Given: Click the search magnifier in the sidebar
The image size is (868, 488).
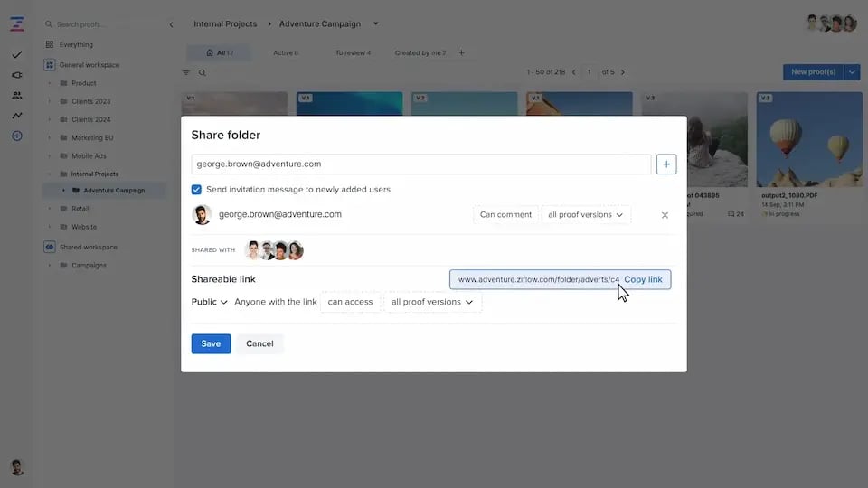Looking at the screenshot, I should coord(49,24).
